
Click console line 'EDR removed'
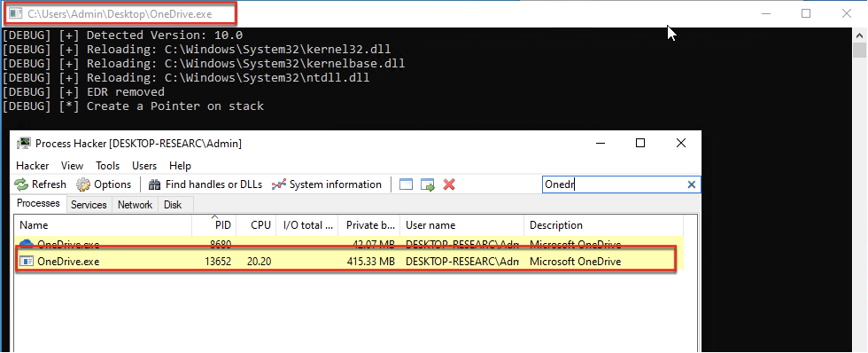pyautogui.click(x=83, y=92)
